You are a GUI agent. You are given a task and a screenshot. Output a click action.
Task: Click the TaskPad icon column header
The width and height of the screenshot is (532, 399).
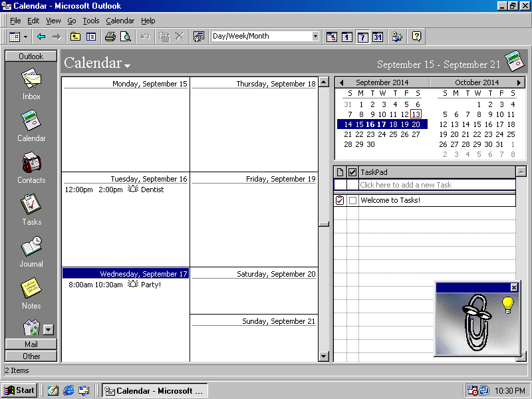(x=340, y=172)
